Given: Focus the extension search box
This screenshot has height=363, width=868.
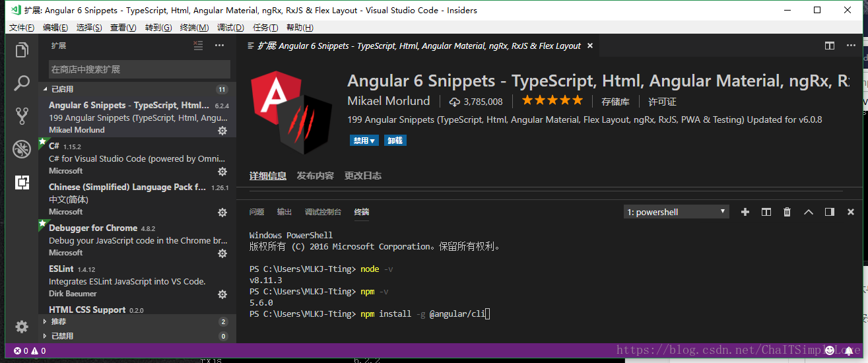Looking at the screenshot, I should pos(140,69).
